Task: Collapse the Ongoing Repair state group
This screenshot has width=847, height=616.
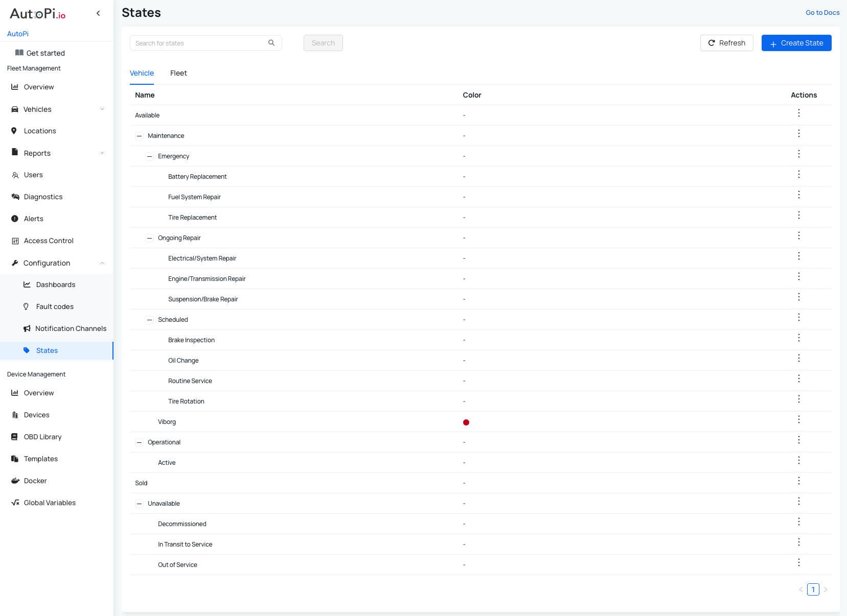Action: click(149, 238)
